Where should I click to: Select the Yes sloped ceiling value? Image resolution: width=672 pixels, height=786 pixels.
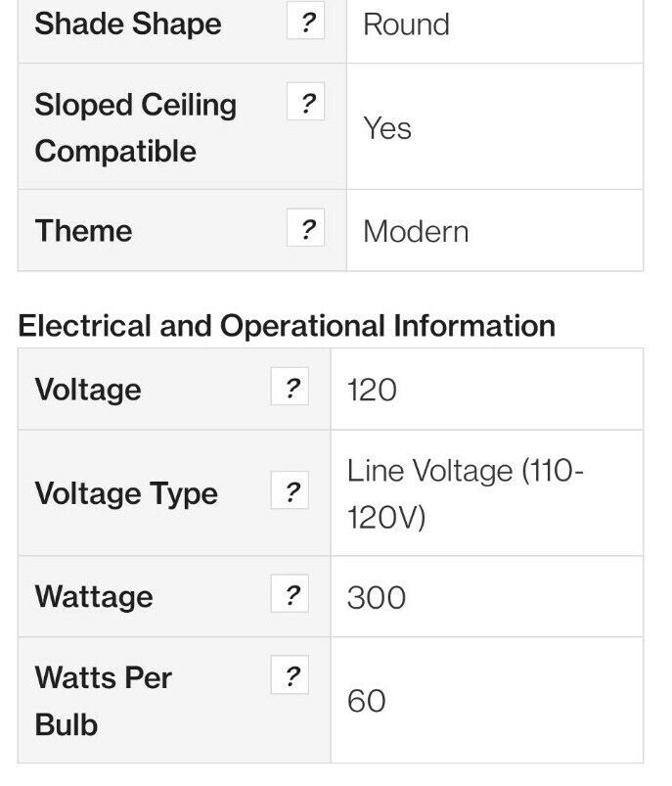386,127
